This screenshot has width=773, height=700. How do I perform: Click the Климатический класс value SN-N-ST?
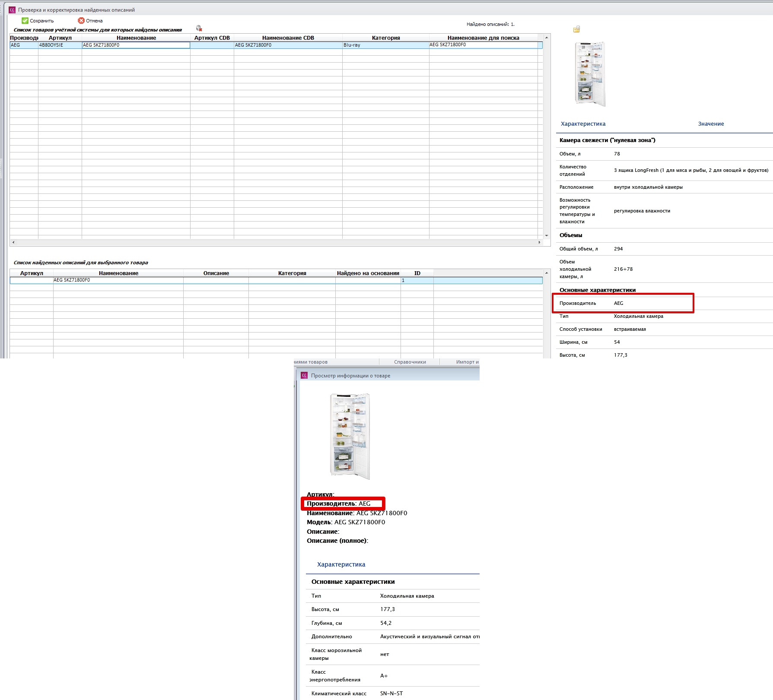pos(391,694)
